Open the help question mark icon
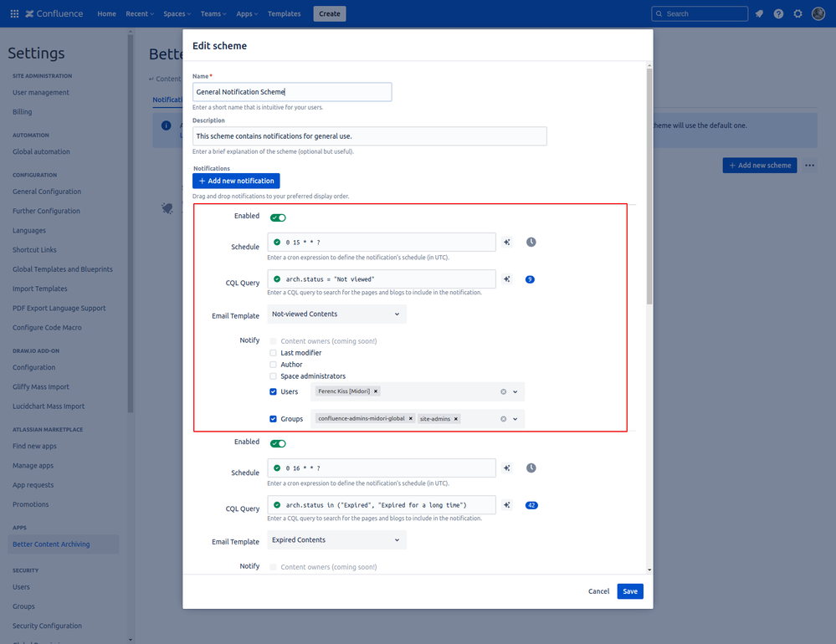The image size is (836, 644). tap(778, 14)
